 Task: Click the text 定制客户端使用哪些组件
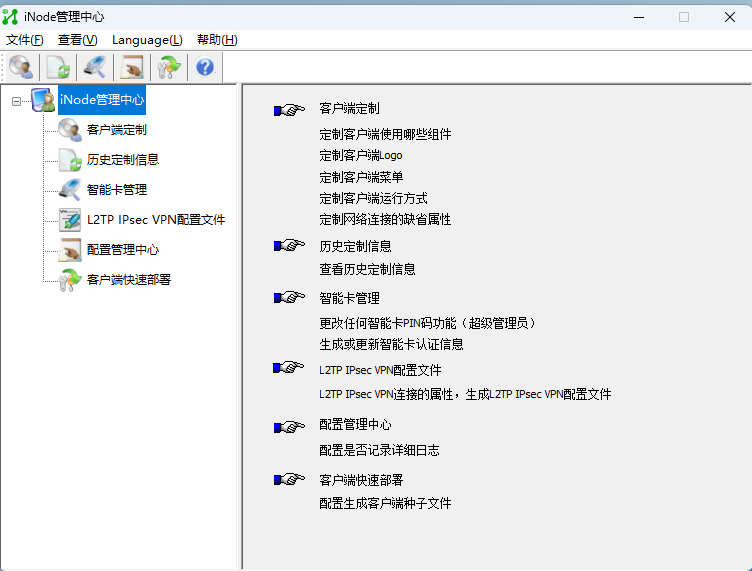[x=385, y=134]
